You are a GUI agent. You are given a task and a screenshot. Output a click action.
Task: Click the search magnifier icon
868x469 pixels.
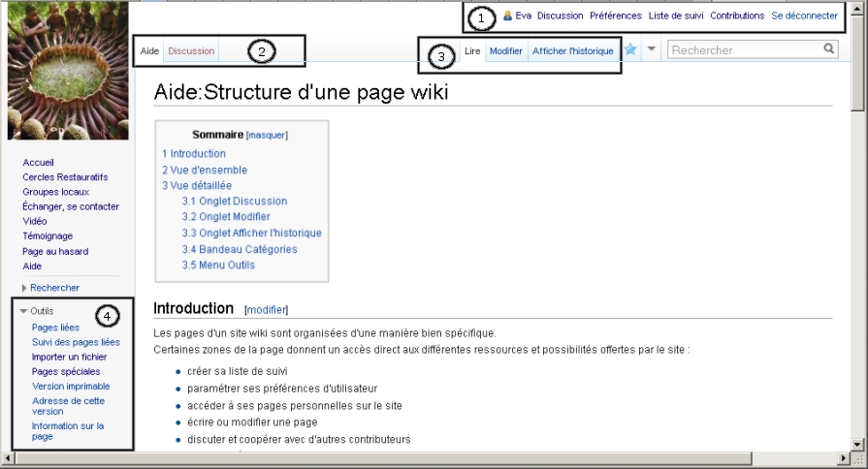click(829, 48)
